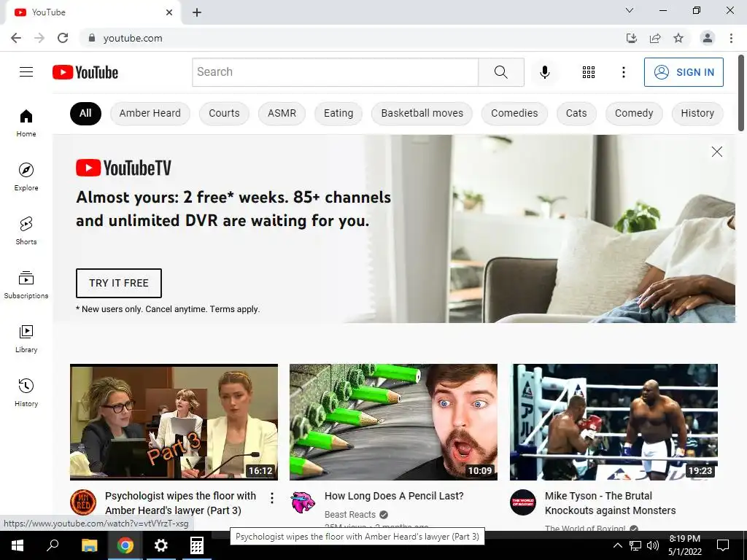
Task: Open the YouTube apps grid
Action: click(589, 72)
